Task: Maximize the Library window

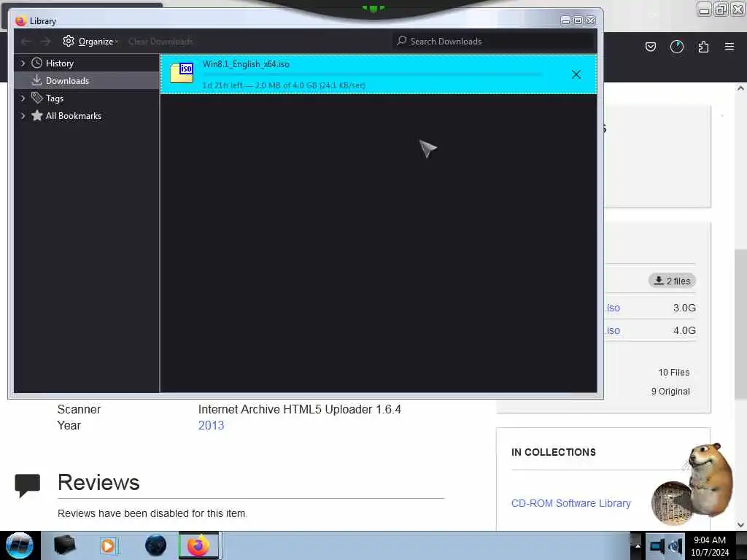Action: tap(578, 20)
